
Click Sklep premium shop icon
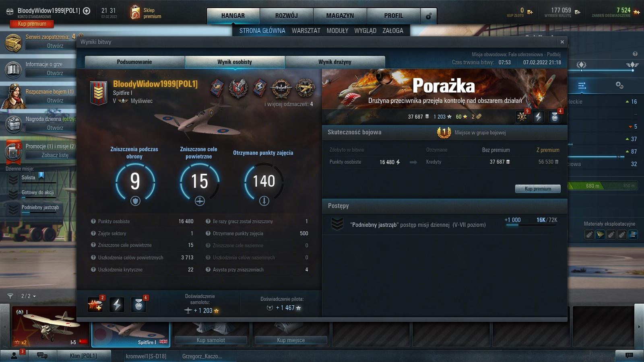(x=135, y=13)
